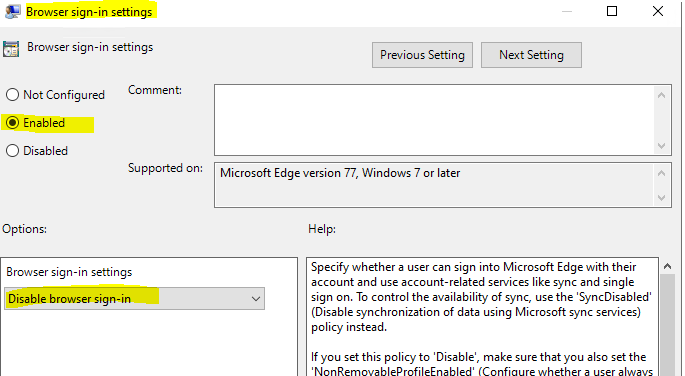Minimize the policy settings window
Screen dimensions: 685x376
(x=567, y=11)
